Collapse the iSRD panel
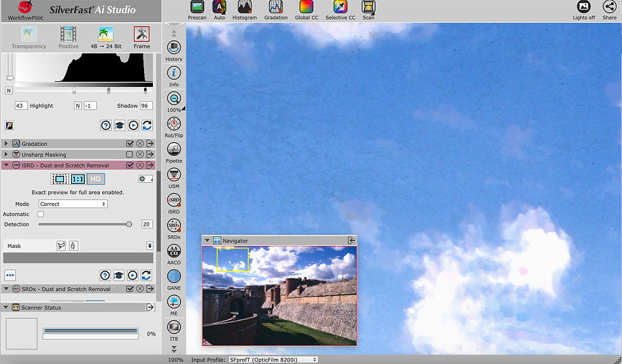 [x=6, y=165]
